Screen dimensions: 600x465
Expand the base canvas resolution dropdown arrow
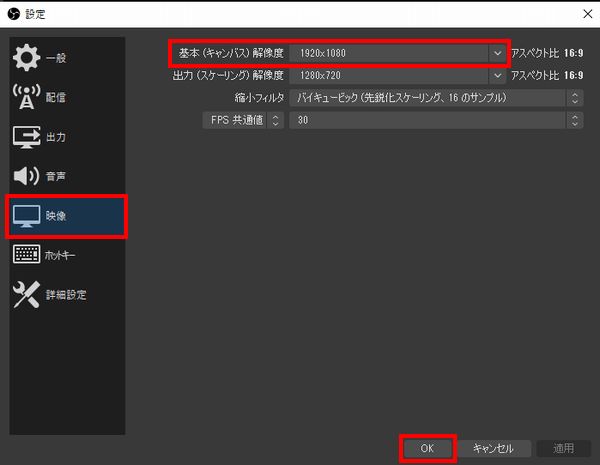coord(497,53)
